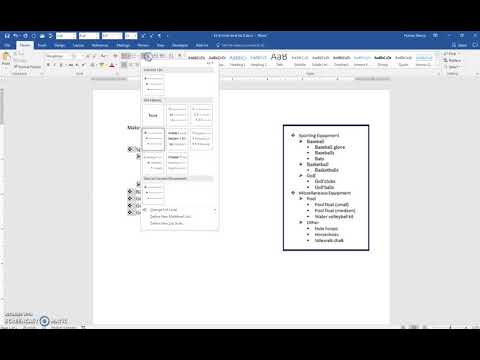Choose the None option in List Library

[153, 115]
